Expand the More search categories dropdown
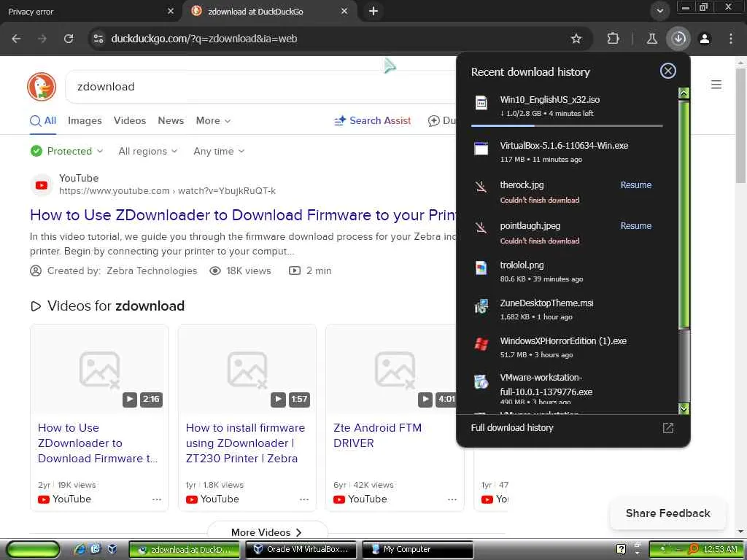Viewport: 747px width, 560px height. (x=213, y=120)
